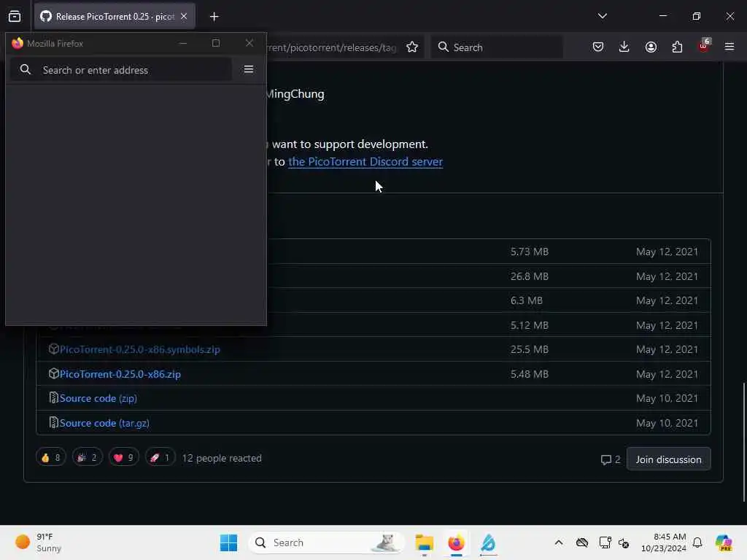This screenshot has width=747, height=560.
Task: Click the Join discussion button
Action: (x=668, y=459)
